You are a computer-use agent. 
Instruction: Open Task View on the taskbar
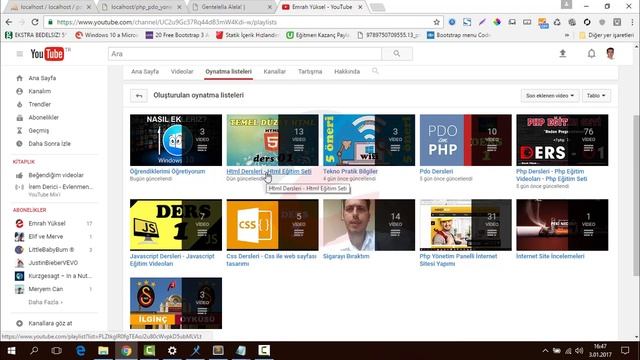[57, 351]
